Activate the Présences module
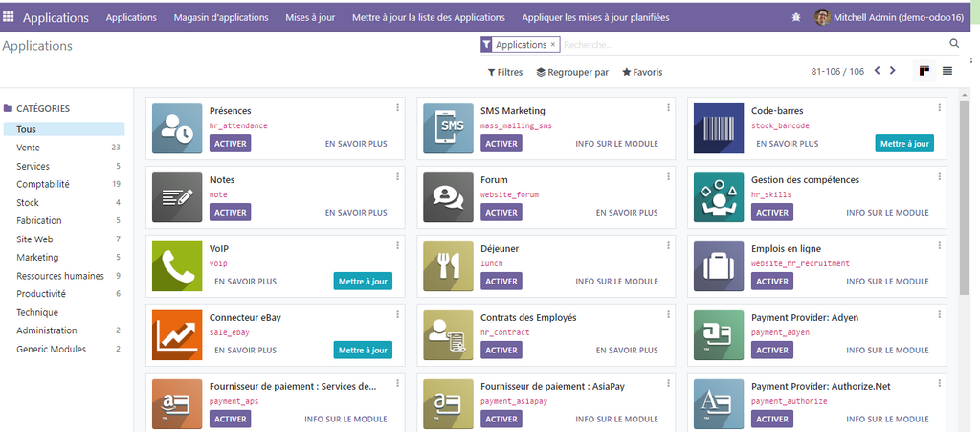Screen dimensions: 980x432 [230, 143]
